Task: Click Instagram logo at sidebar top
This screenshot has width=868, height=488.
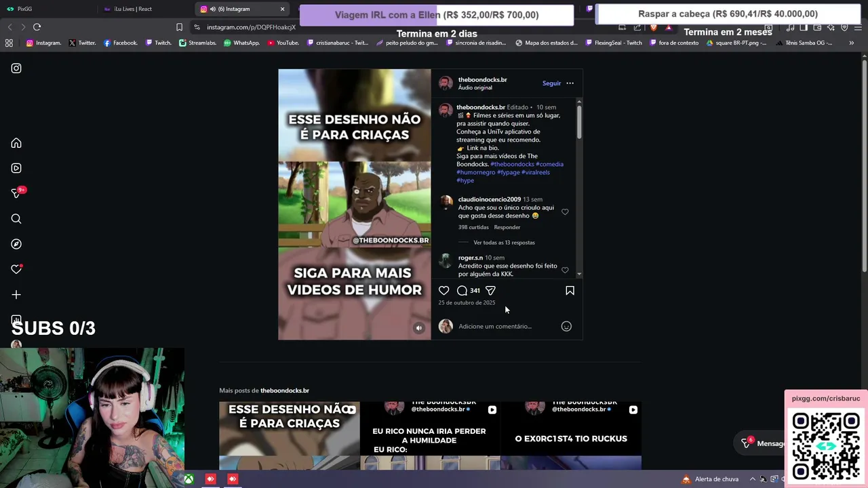Action: point(16,68)
